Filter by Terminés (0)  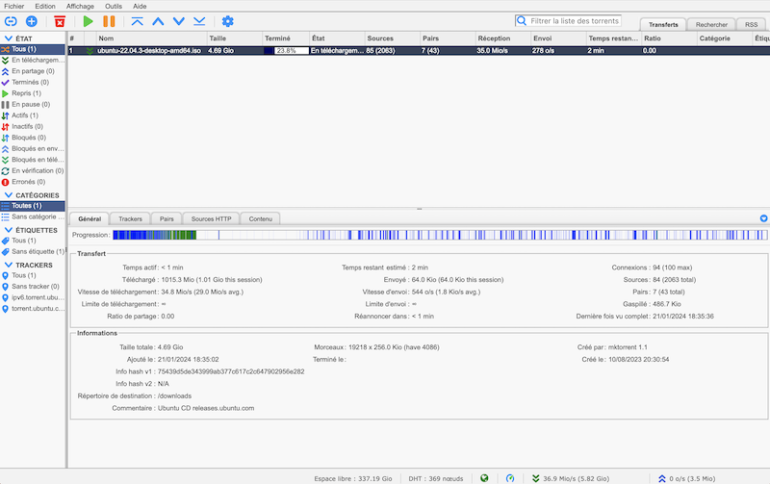(x=32, y=82)
